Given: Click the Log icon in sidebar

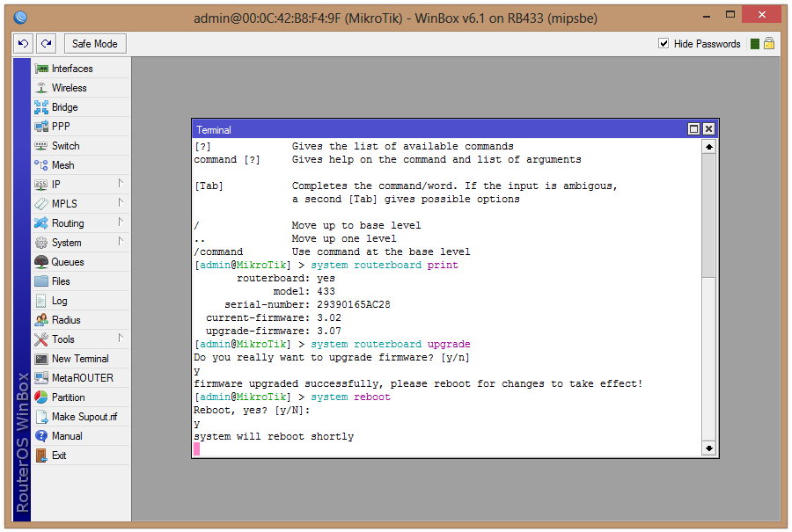Looking at the screenshot, I should tap(41, 301).
